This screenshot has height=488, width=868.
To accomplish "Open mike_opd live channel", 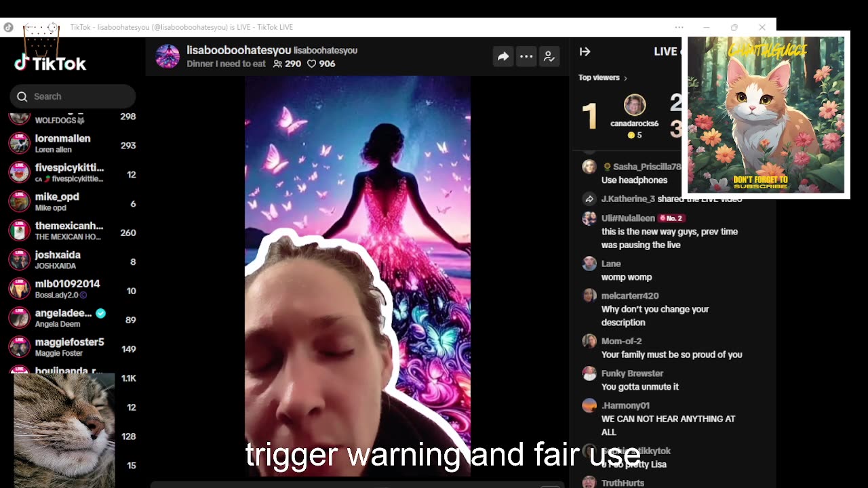I will tap(73, 201).
